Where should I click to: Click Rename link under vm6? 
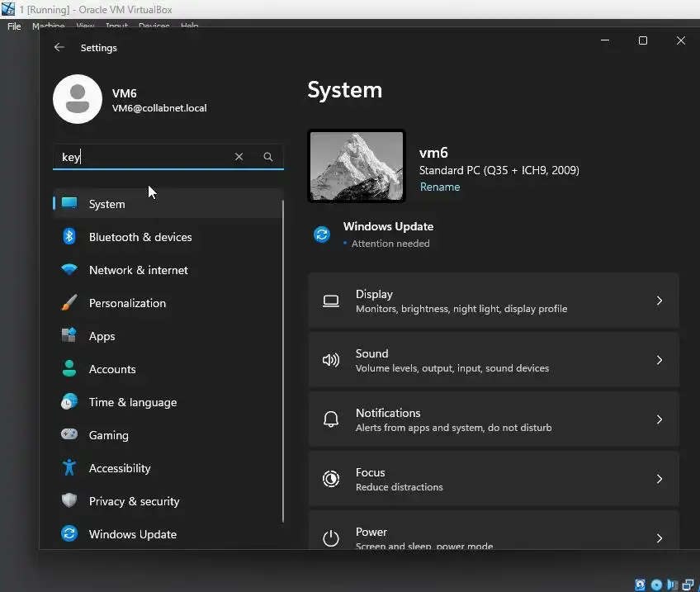(440, 187)
